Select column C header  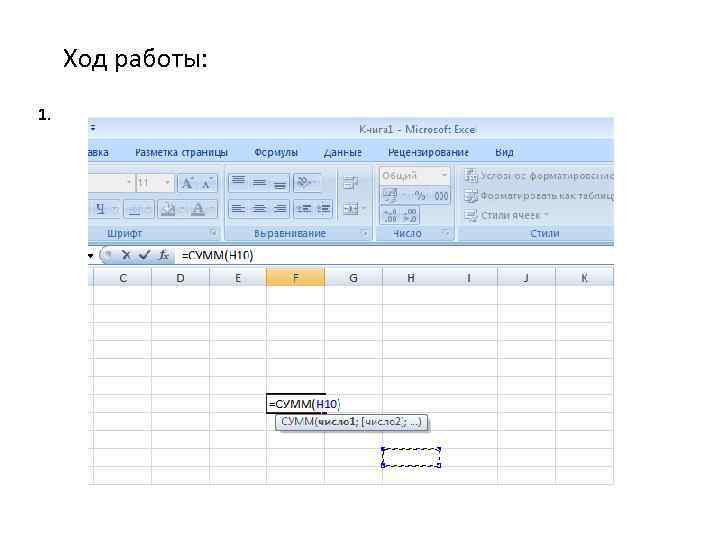(x=123, y=278)
